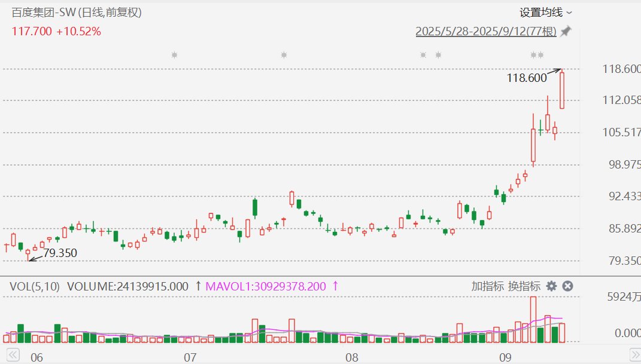Click the event marker above mid-July candles
The height and width of the screenshot is (364, 641).
tap(284, 54)
